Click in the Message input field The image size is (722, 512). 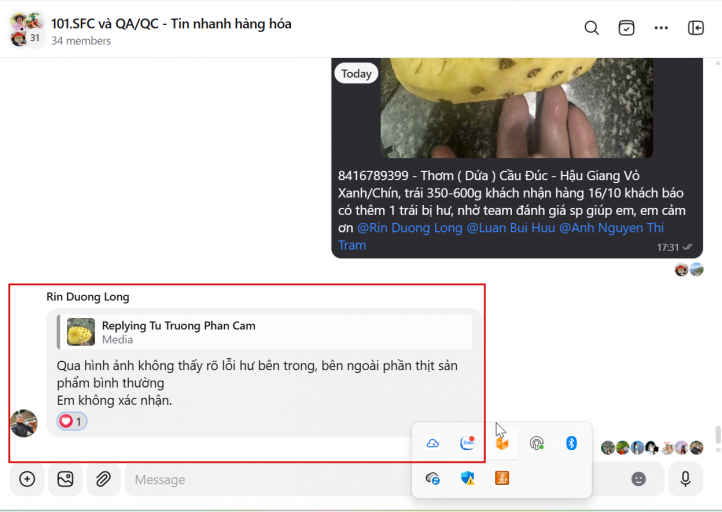pyautogui.click(x=267, y=479)
